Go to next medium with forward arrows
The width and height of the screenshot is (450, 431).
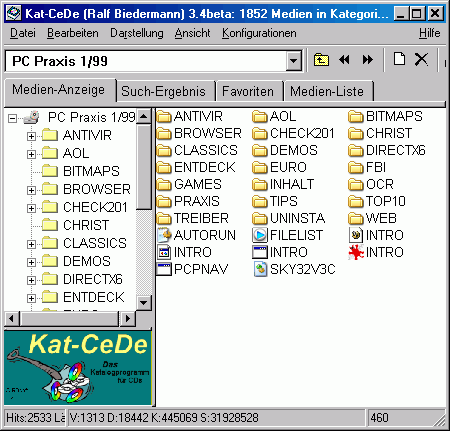pos(367,60)
